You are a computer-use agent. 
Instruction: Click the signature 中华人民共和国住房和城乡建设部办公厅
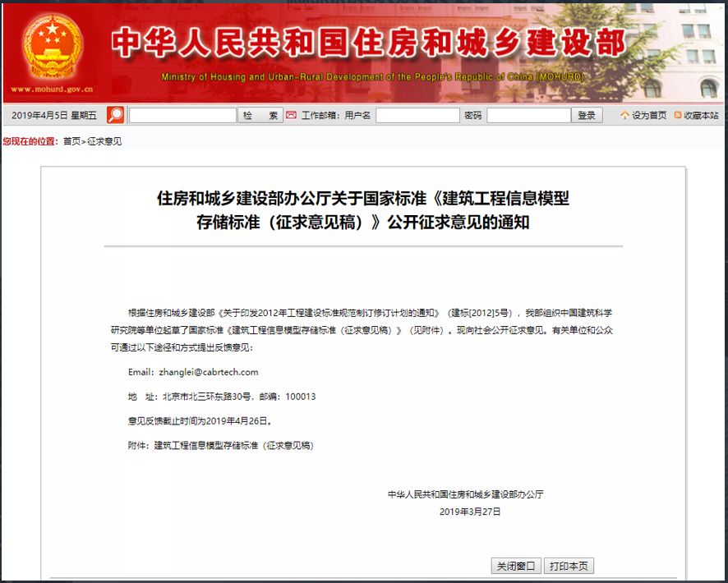pos(466,494)
